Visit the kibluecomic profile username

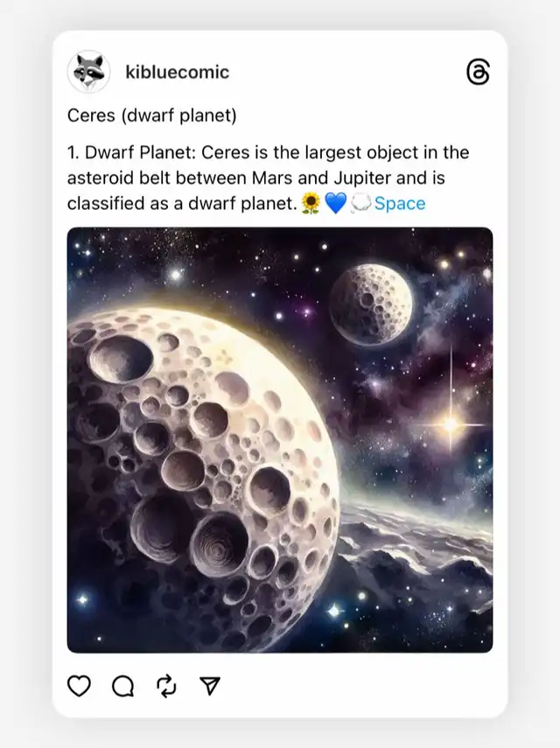click(177, 72)
